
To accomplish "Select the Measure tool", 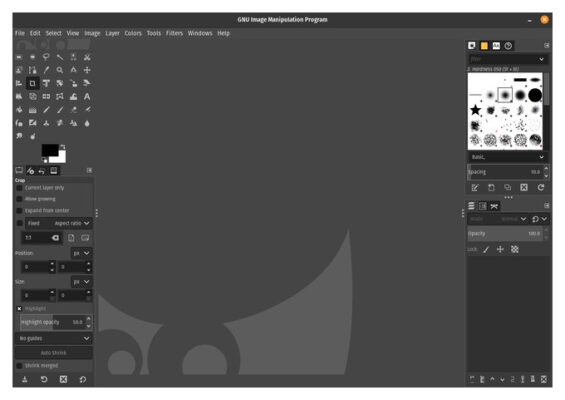I will coord(74,70).
